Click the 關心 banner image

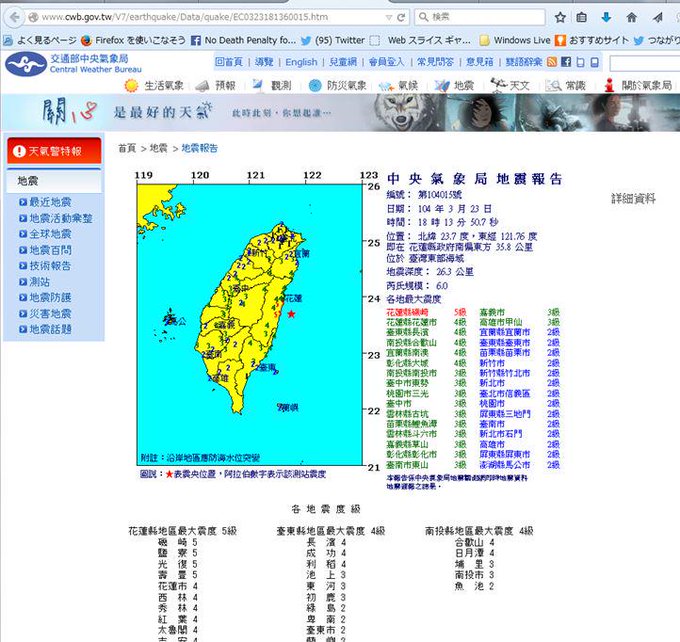click(340, 113)
